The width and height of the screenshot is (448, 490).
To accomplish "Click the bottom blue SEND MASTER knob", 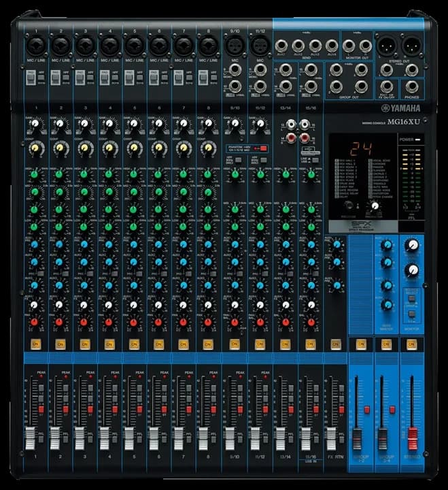I will 387,304.
